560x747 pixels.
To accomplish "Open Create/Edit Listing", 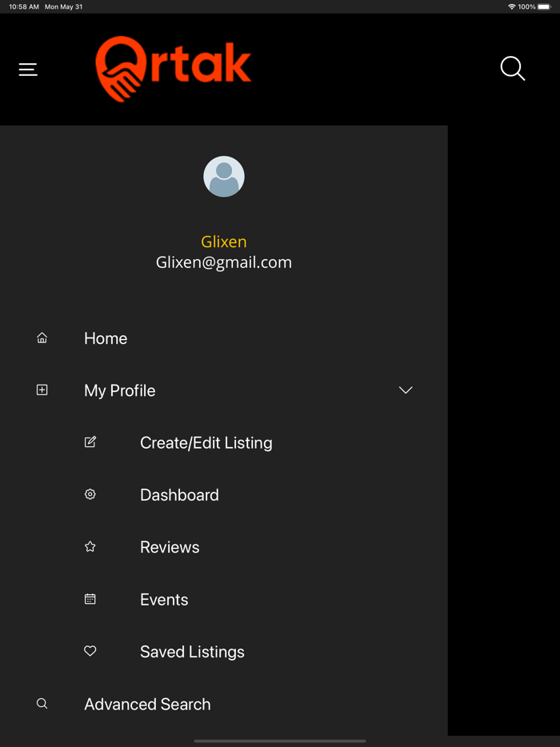I will coord(206,442).
